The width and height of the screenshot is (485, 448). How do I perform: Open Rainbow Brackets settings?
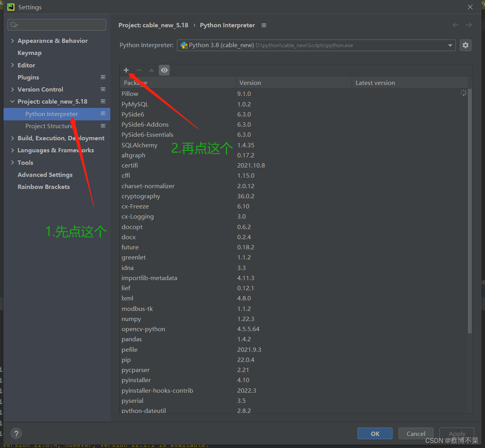pos(44,187)
